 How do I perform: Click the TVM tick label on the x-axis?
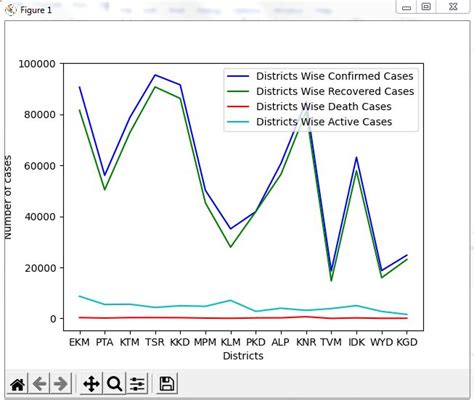click(331, 342)
